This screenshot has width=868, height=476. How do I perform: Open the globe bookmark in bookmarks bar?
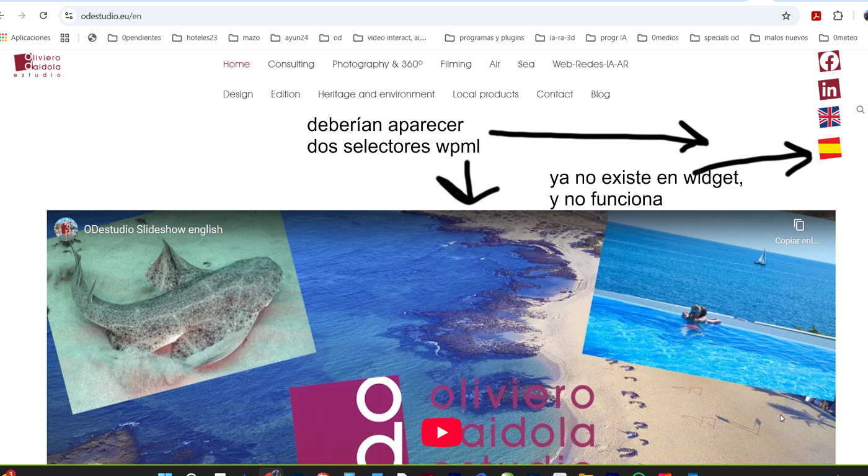[x=92, y=38]
